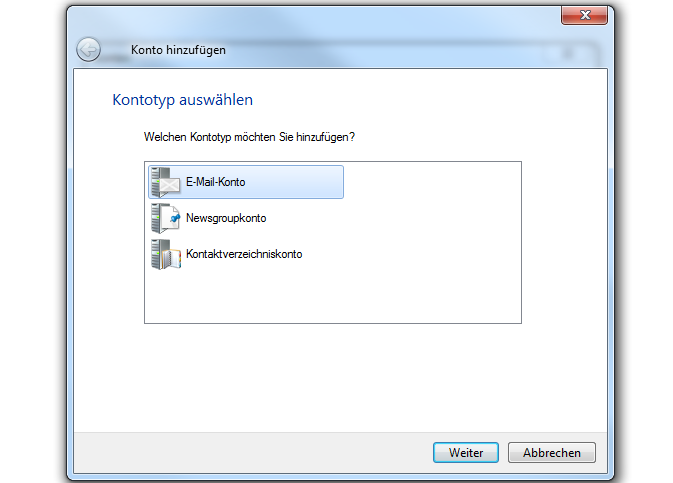673x483 pixels.
Task: Click the Abbrechen button
Action: click(x=552, y=453)
